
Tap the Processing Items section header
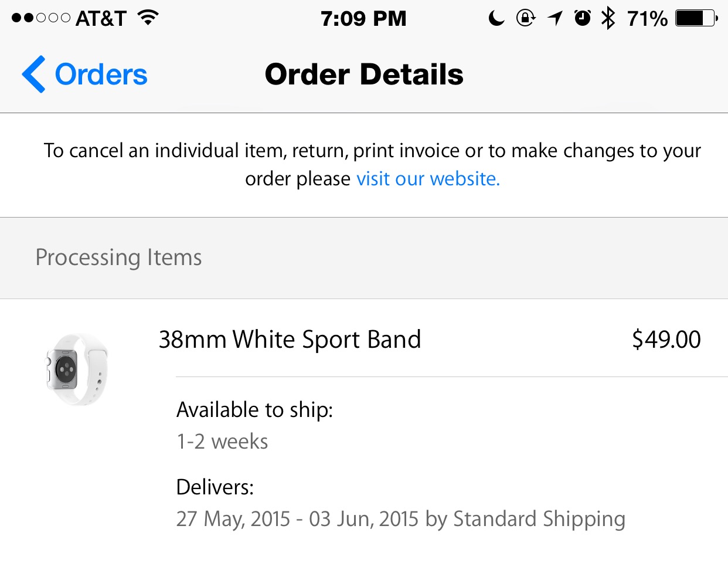pyautogui.click(x=118, y=257)
